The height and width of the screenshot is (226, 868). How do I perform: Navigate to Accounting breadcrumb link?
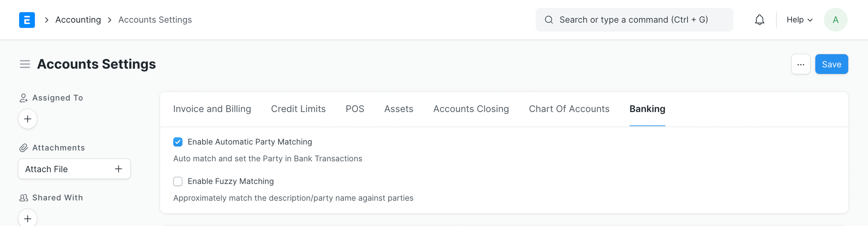(78, 20)
